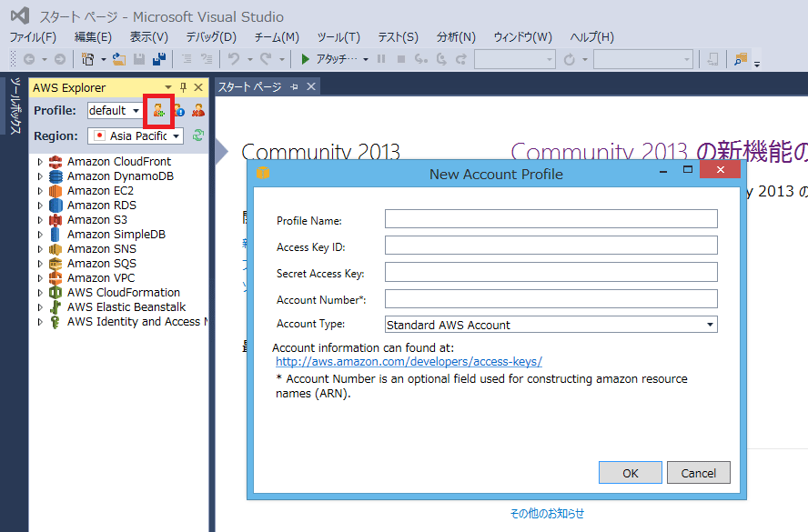Click the Amazon SimpleDB service icon

(56, 235)
